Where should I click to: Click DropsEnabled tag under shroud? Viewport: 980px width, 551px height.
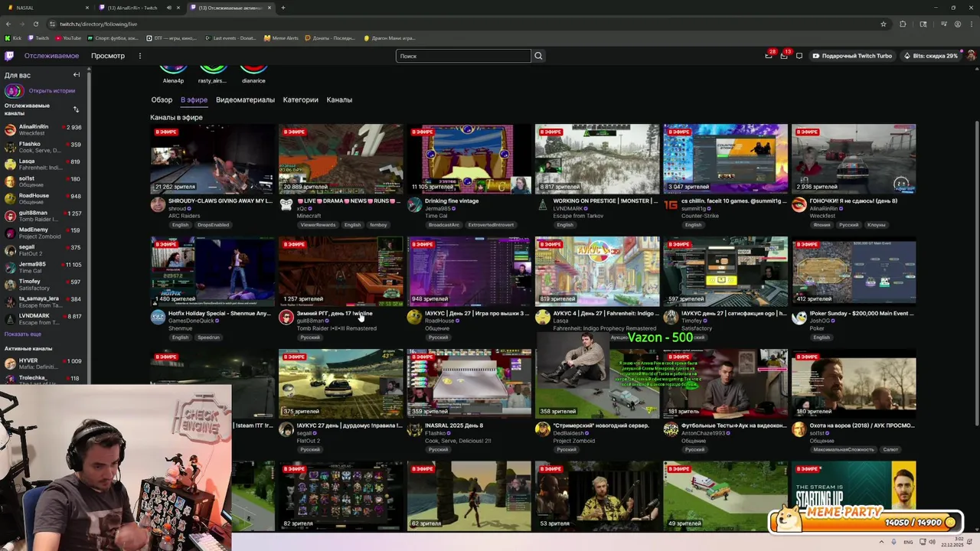coord(213,225)
